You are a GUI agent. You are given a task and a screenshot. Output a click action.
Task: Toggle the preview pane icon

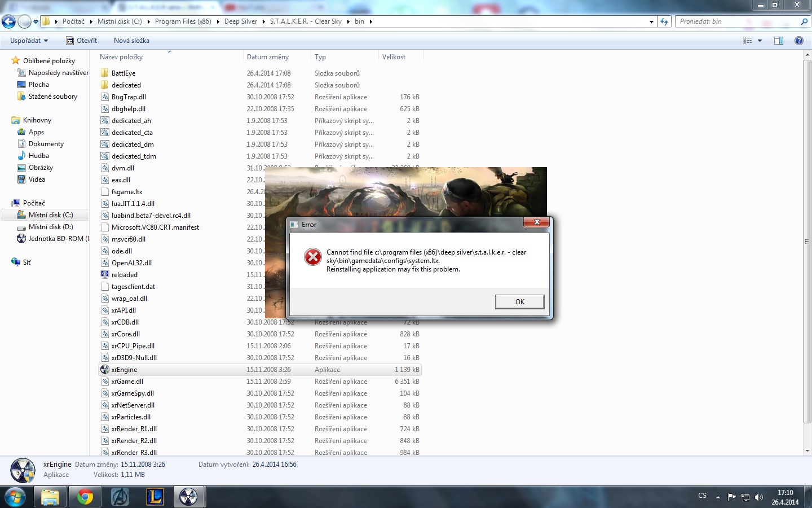[x=779, y=41]
